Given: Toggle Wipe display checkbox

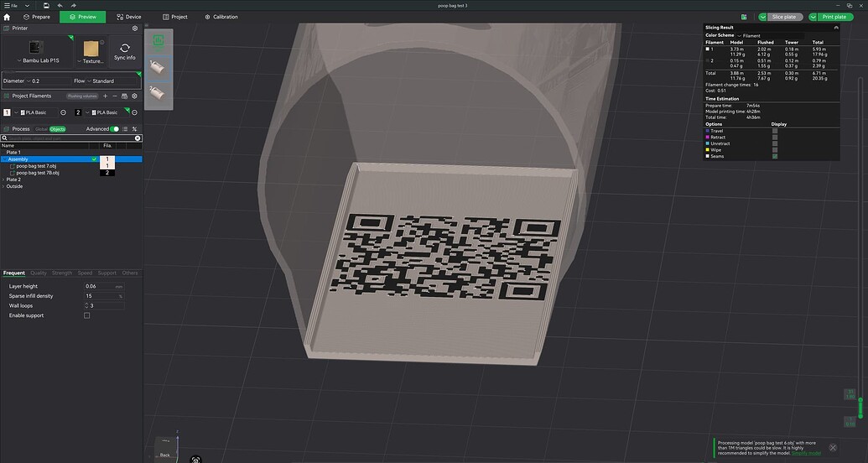Looking at the screenshot, I should pos(775,150).
